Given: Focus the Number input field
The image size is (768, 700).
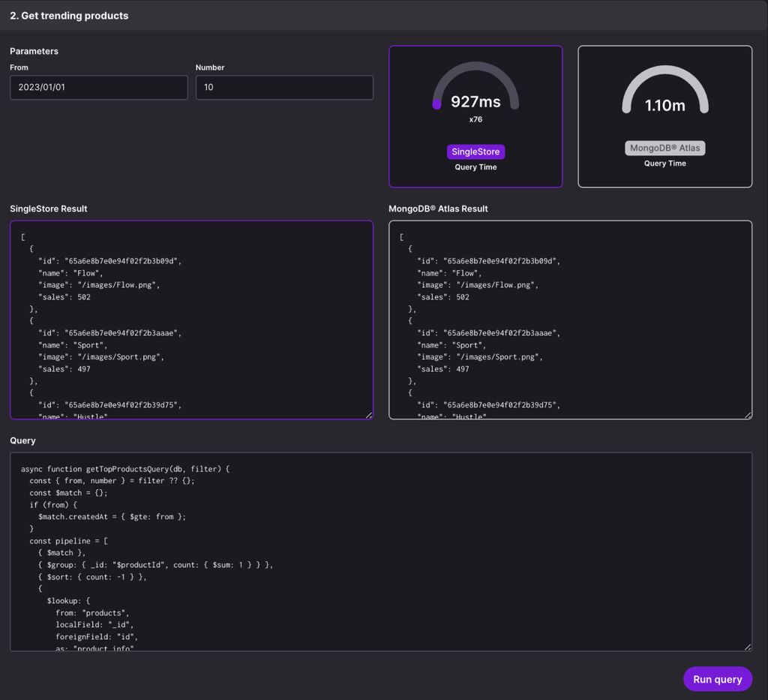Looking at the screenshot, I should click(284, 87).
